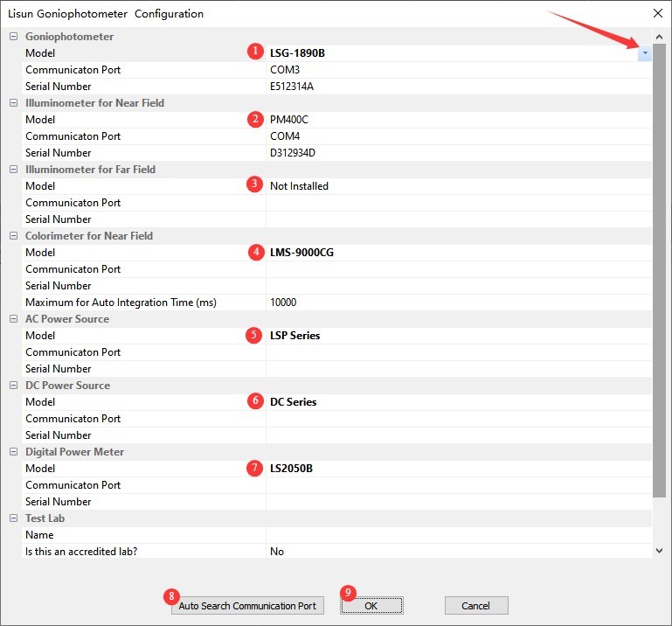This screenshot has width=672, height=626.
Task: Select Maximum for Auto Integration Time label
Action: 121,303
